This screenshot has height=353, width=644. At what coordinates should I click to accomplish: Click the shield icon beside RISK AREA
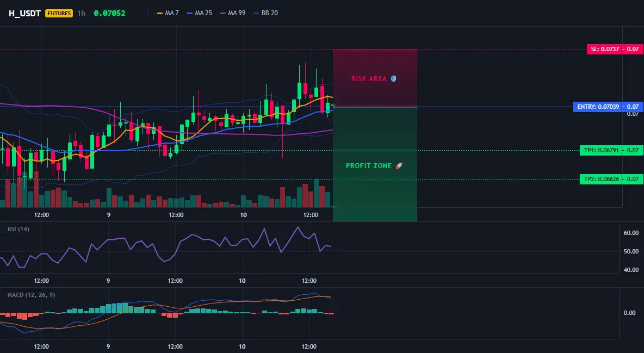(x=393, y=78)
